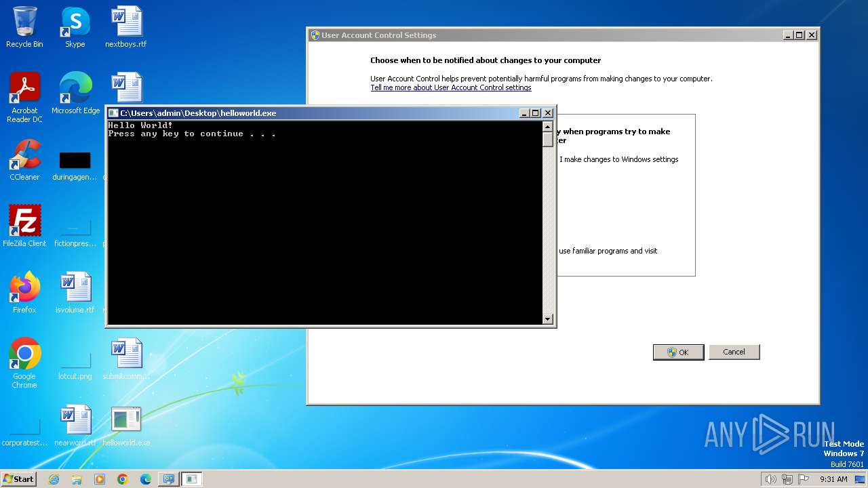Click the Start button
Screen dimensions: 868x488
click(x=19, y=479)
